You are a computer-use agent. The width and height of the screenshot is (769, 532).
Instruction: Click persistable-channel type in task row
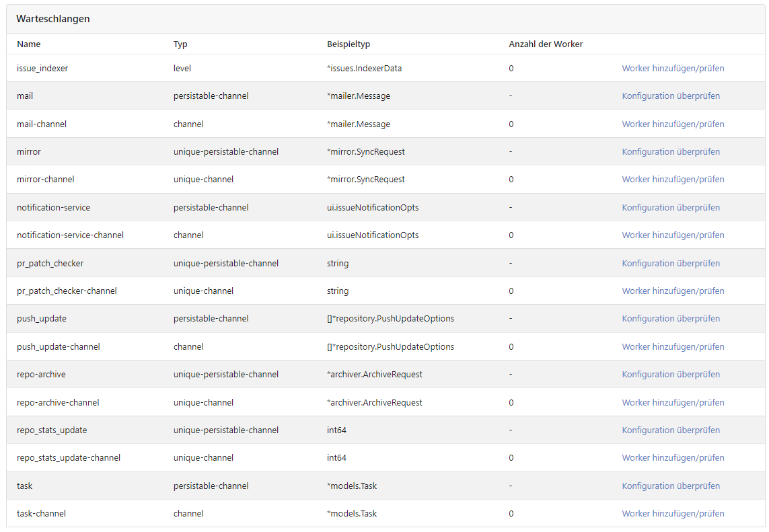point(211,486)
